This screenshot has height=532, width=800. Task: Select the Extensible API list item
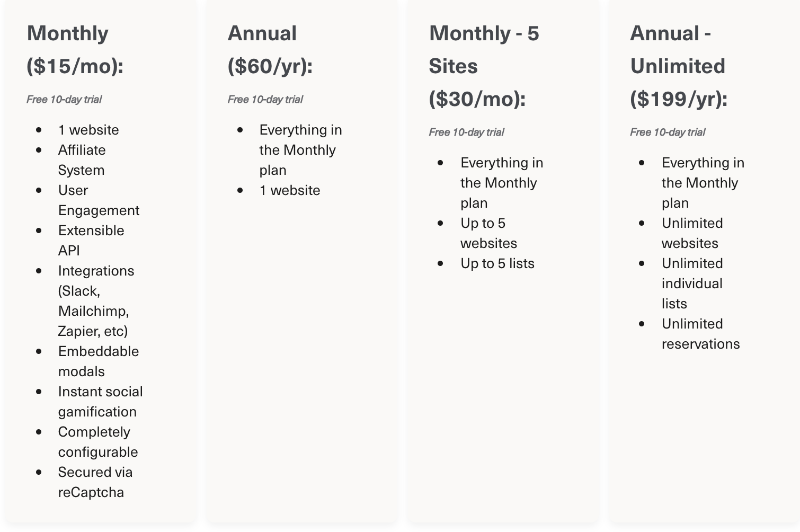(91, 241)
